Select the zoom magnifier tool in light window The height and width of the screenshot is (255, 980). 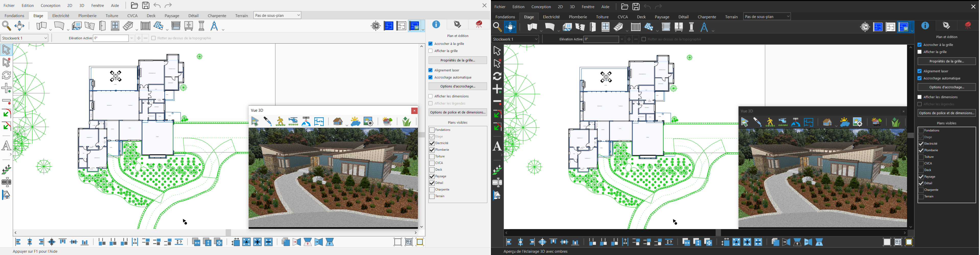click(x=6, y=26)
